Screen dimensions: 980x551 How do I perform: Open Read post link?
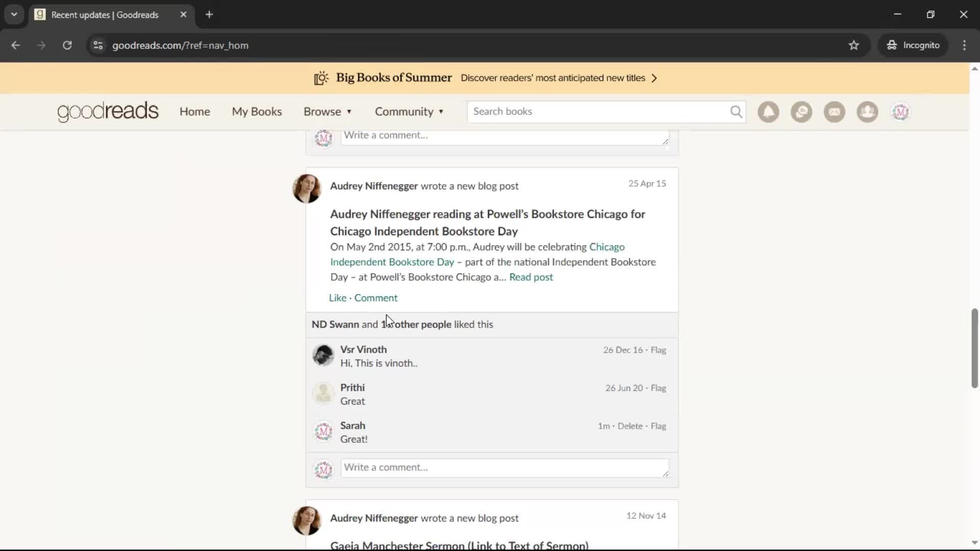pos(531,277)
